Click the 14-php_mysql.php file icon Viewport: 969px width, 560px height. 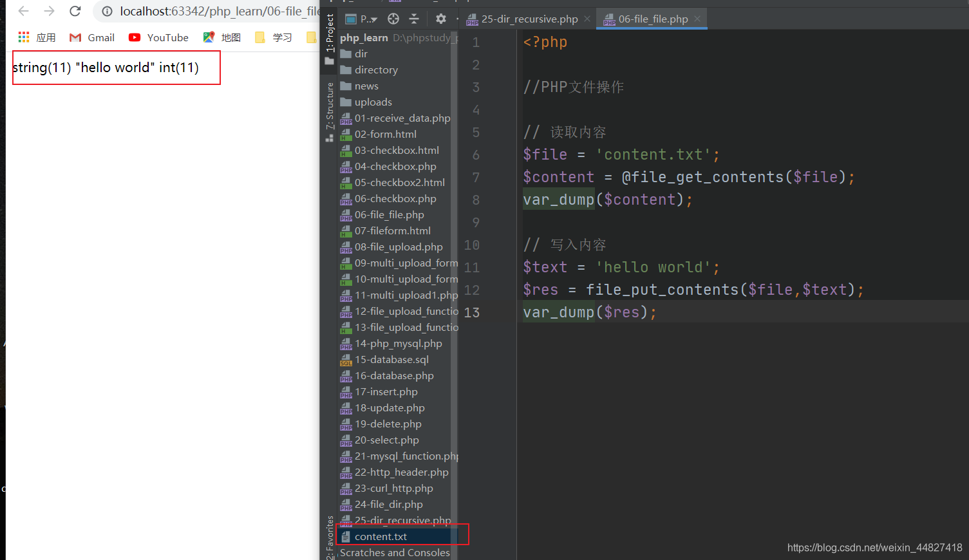point(346,344)
